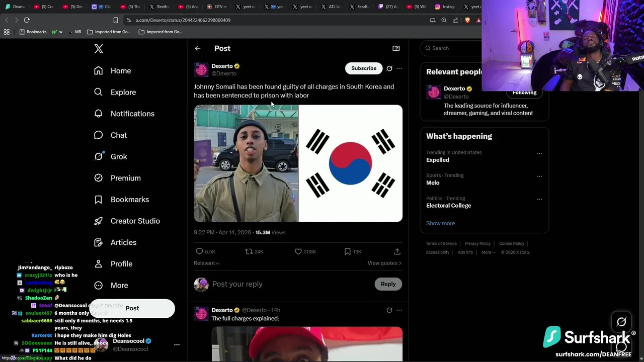Open more options for Expelled trend
The image size is (644, 362).
(539, 153)
